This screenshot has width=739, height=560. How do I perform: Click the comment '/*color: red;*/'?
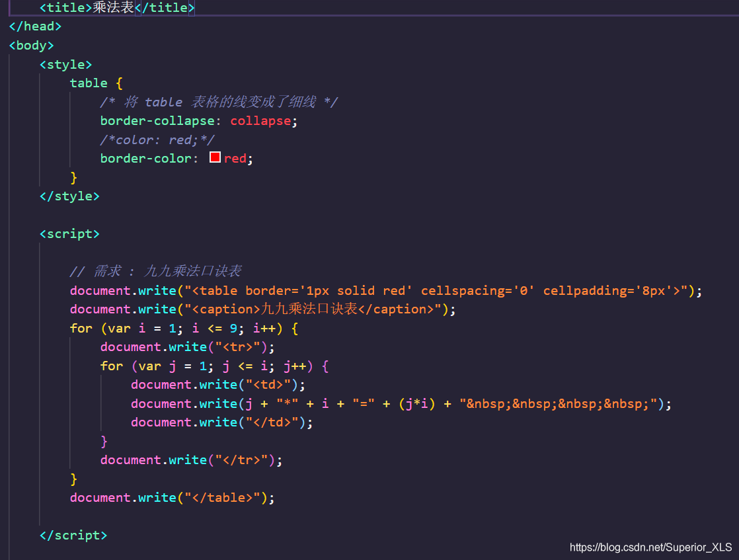coord(157,140)
